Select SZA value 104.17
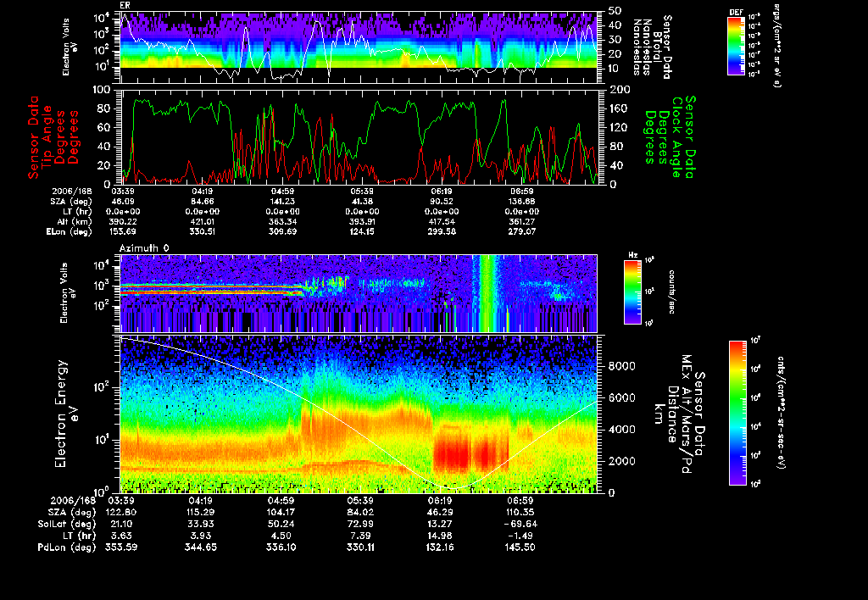Screen dimensions: 868x600 tap(280, 512)
